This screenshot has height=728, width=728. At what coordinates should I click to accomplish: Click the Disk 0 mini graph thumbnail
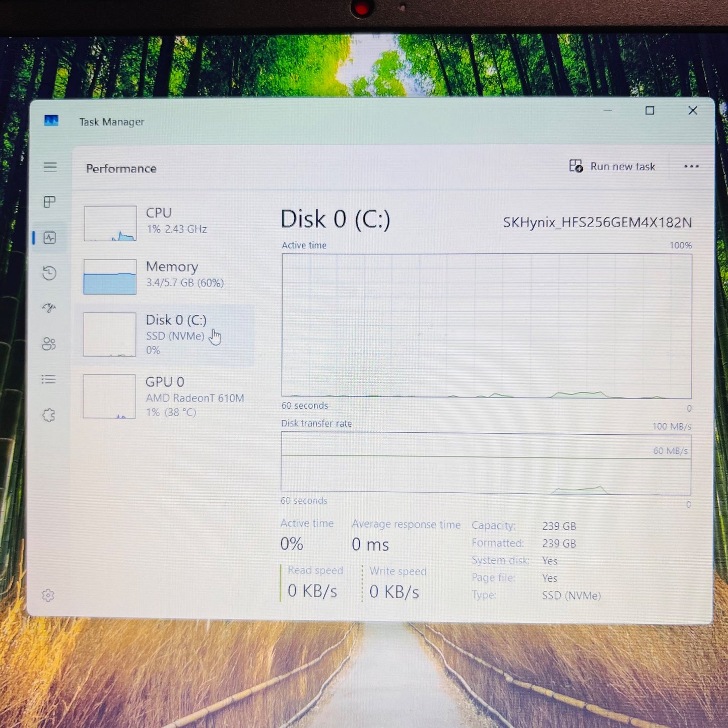pyautogui.click(x=109, y=335)
